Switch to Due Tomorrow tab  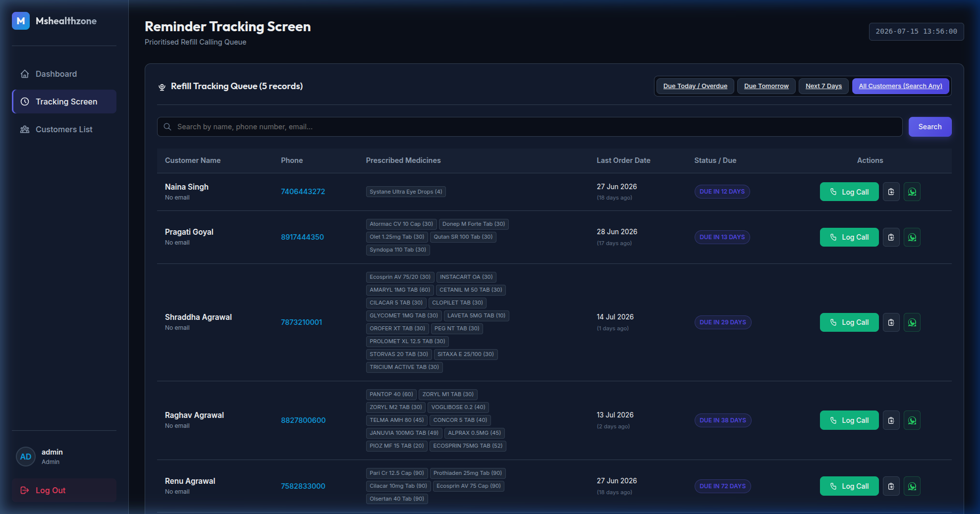[766, 86]
